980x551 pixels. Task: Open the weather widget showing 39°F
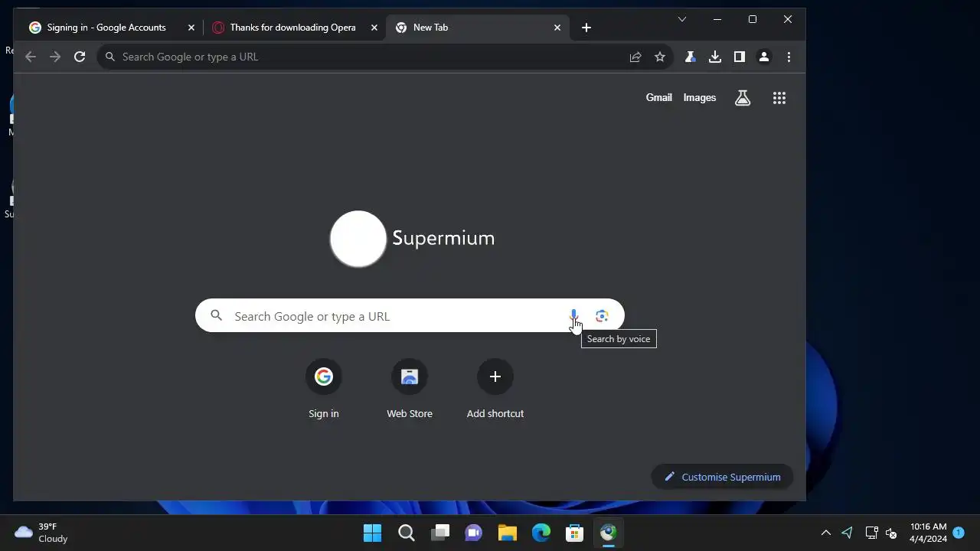point(42,533)
